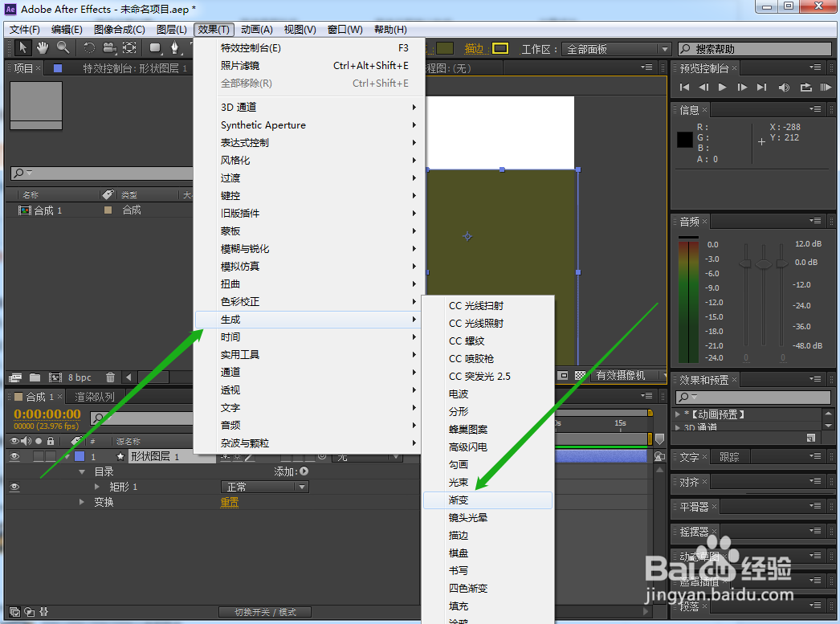
Task: Choose 照片滤镜 menu entry
Action: (310, 66)
